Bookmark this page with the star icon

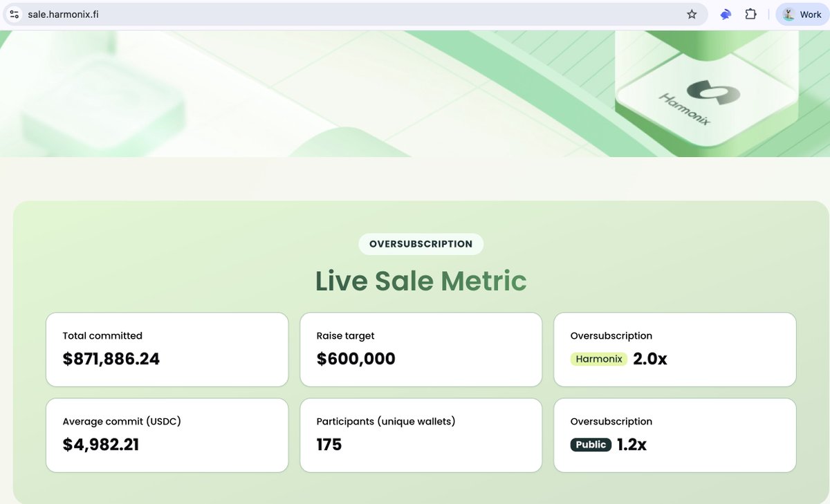(691, 14)
